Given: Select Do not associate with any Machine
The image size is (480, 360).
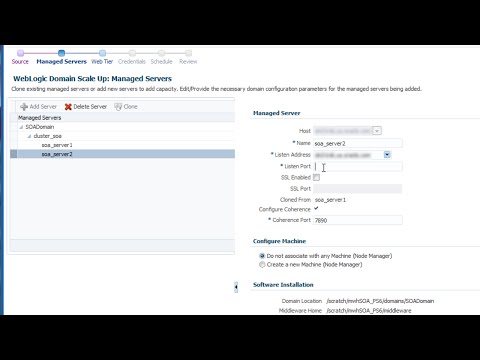Looking at the screenshot, I should click(262, 256).
